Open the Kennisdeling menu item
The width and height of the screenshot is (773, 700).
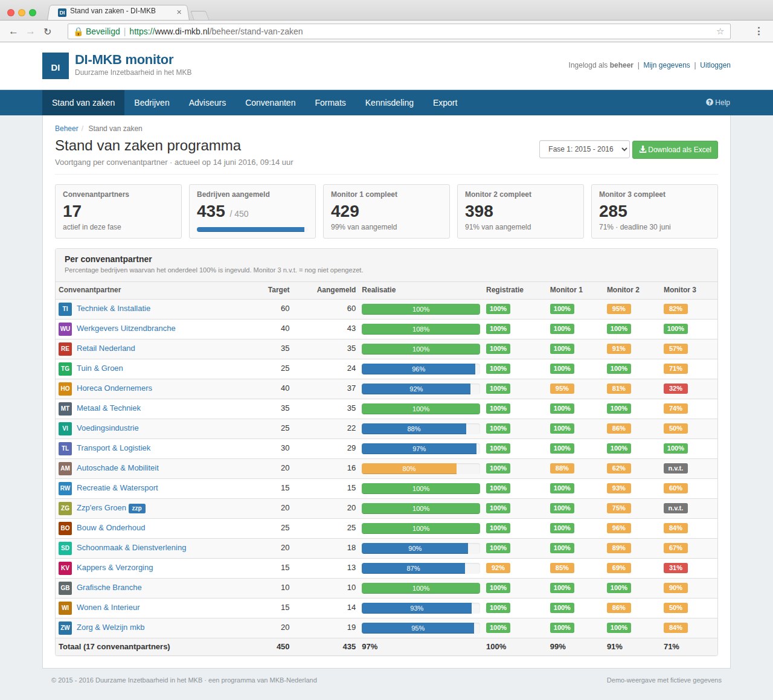tap(390, 103)
